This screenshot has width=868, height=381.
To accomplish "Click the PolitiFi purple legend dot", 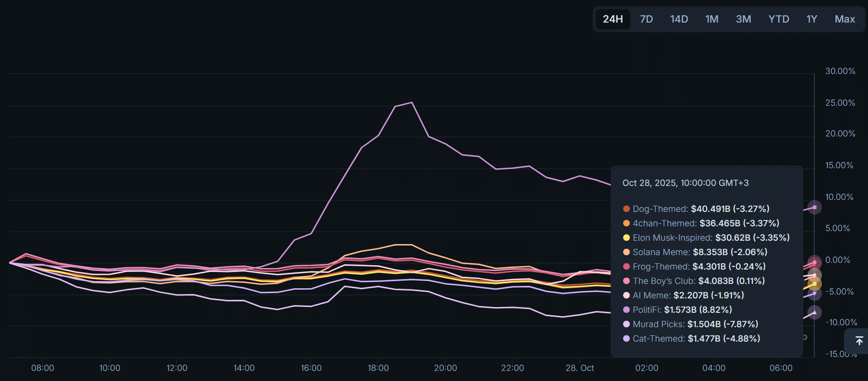I will 626,310.
